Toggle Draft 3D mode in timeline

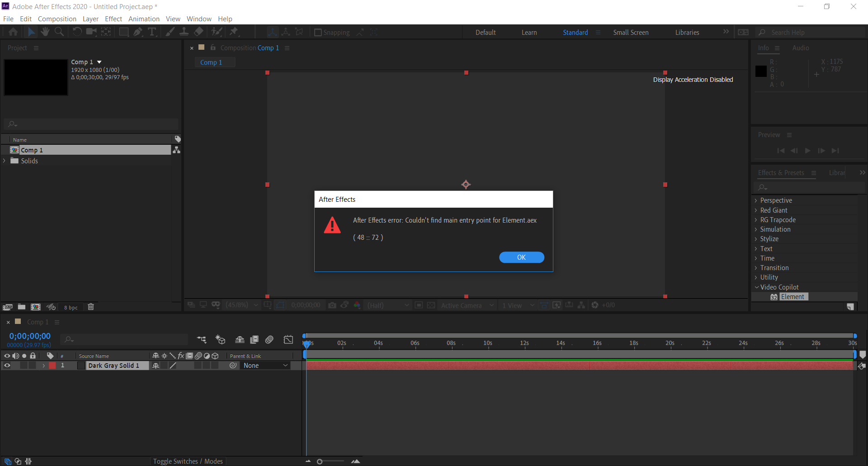tap(220, 339)
